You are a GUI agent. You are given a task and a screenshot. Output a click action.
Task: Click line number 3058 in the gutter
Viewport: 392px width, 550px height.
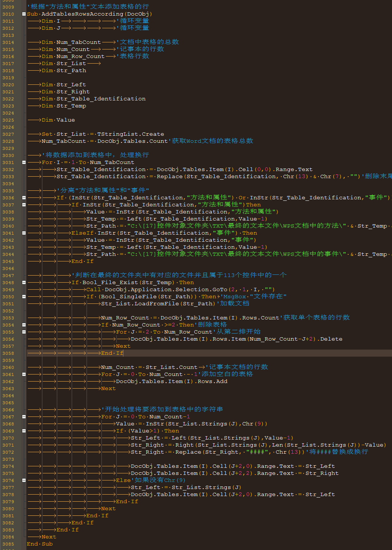click(8, 353)
